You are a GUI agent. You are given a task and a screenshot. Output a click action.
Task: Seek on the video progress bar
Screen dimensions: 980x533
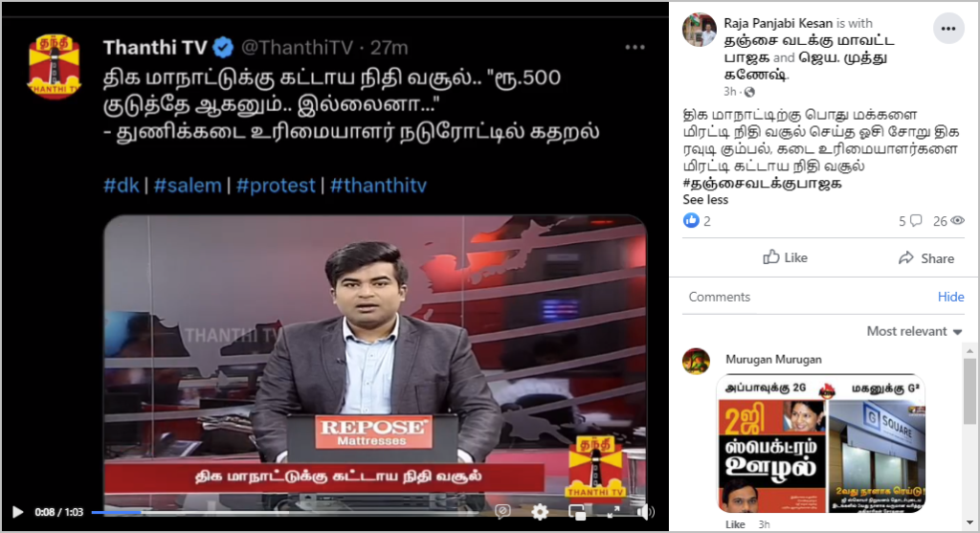click(x=285, y=512)
